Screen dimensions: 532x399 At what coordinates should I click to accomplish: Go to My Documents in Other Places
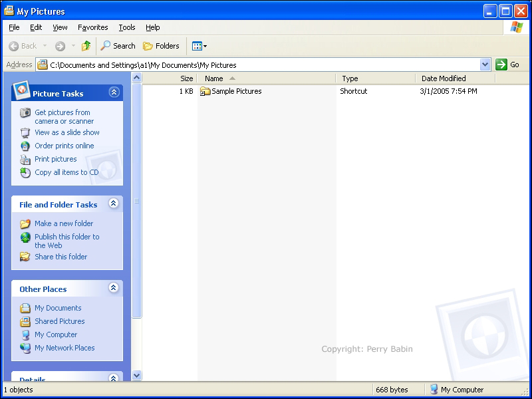click(x=58, y=308)
